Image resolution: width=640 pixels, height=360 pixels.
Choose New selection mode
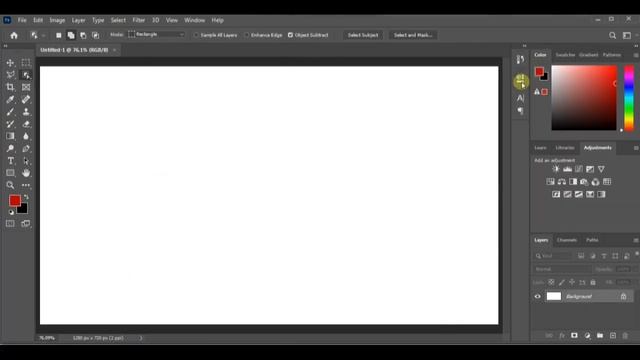pyautogui.click(x=59, y=36)
